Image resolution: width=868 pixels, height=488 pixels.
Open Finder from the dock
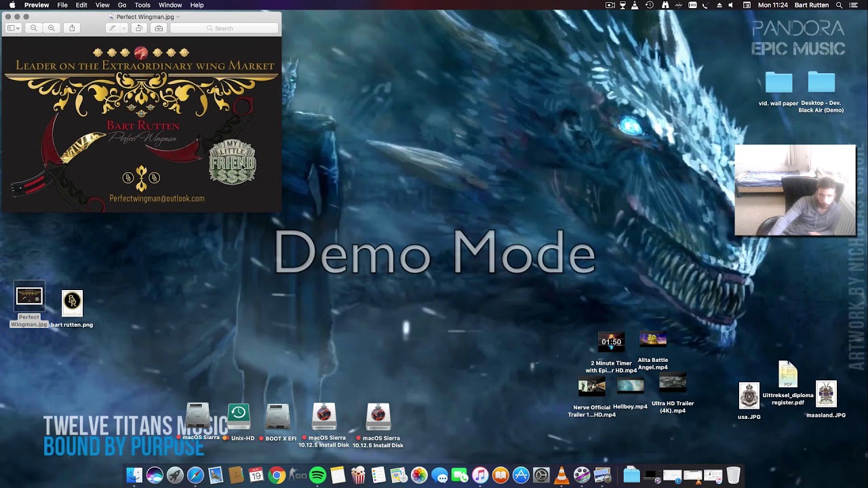134,476
